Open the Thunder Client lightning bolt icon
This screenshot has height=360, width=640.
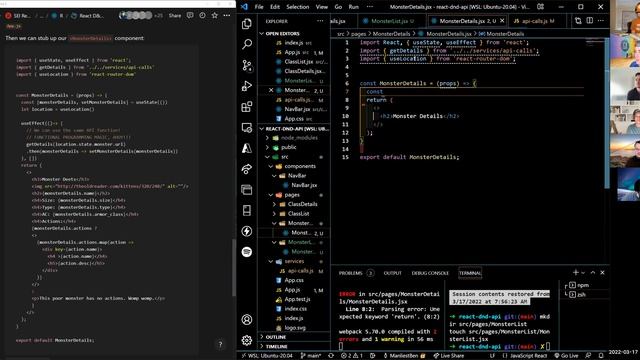point(247,231)
